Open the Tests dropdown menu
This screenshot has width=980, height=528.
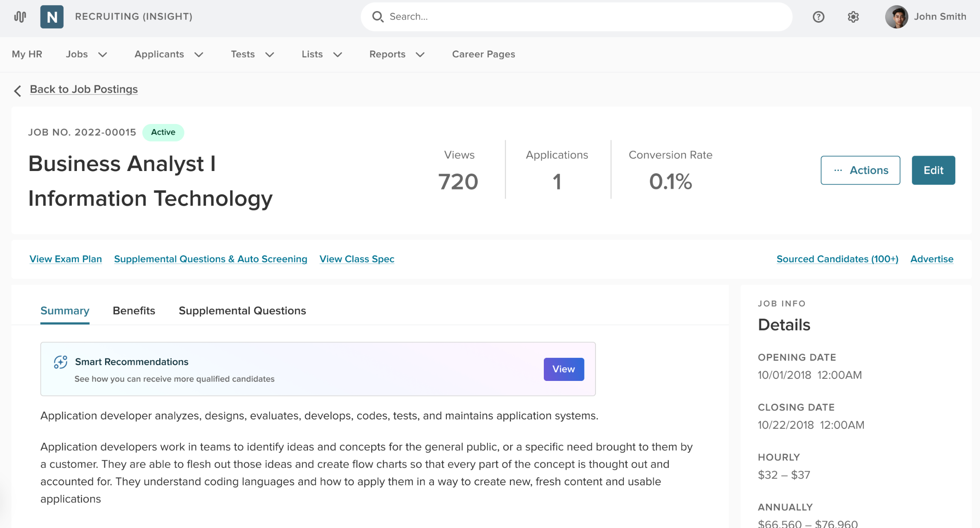point(252,54)
